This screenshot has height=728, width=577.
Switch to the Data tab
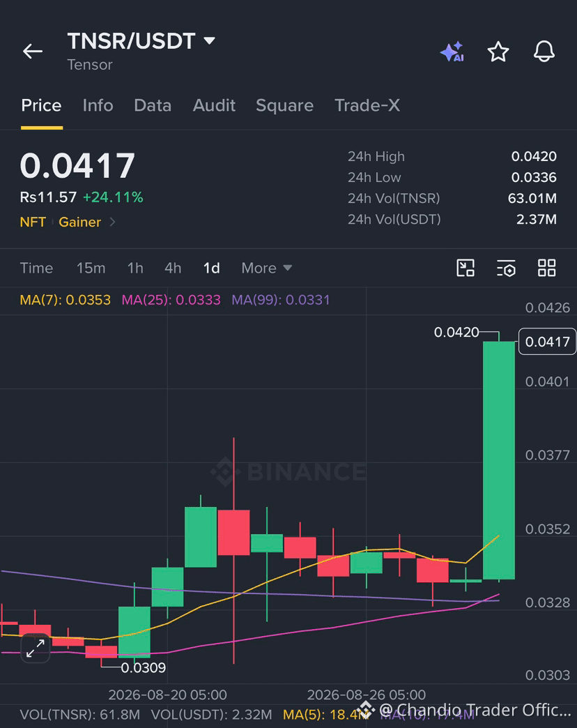[x=153, y=105]
